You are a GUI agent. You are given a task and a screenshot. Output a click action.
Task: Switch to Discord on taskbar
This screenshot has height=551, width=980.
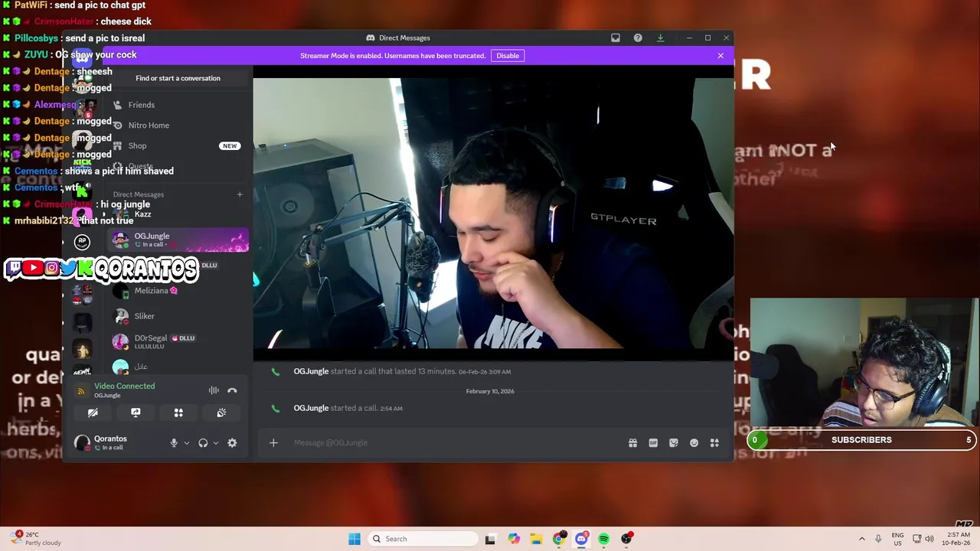coord(581,539)
